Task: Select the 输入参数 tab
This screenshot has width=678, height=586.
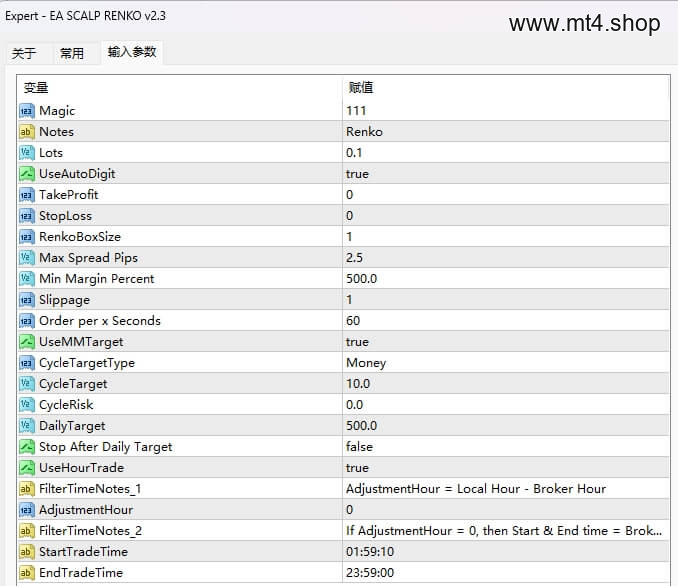Action: coord(132,52)
